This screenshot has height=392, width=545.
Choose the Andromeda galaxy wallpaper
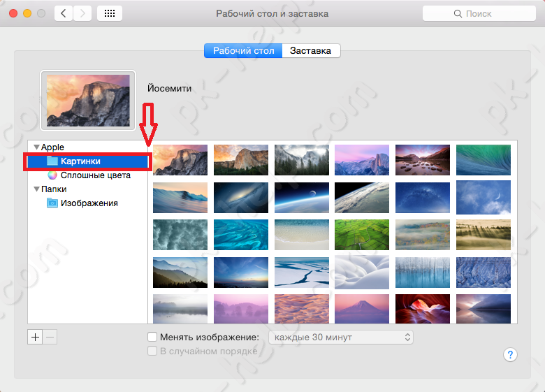[x=241, y=197]
